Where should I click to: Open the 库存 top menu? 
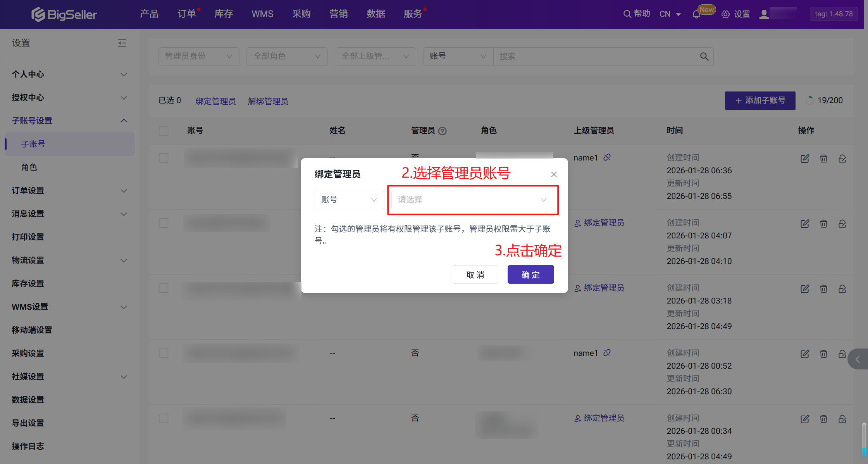[224, 14]
